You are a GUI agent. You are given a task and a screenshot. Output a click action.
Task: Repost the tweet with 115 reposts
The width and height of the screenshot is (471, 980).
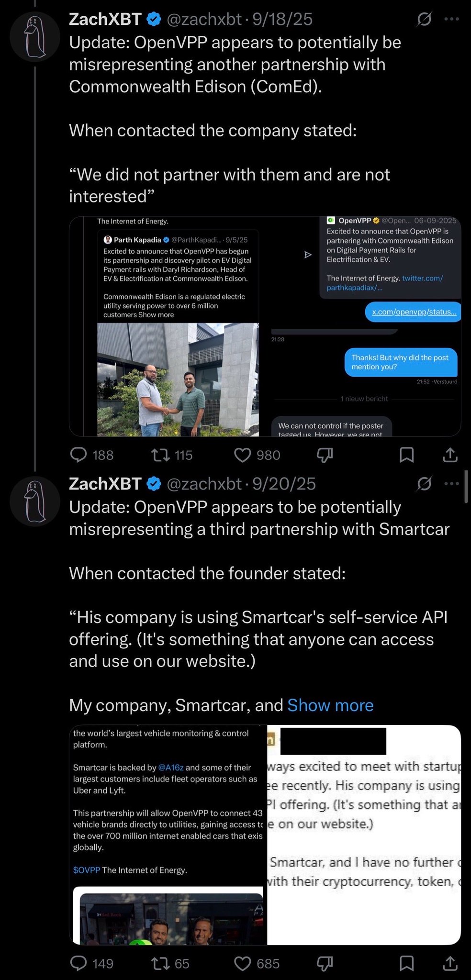[161, 455]
